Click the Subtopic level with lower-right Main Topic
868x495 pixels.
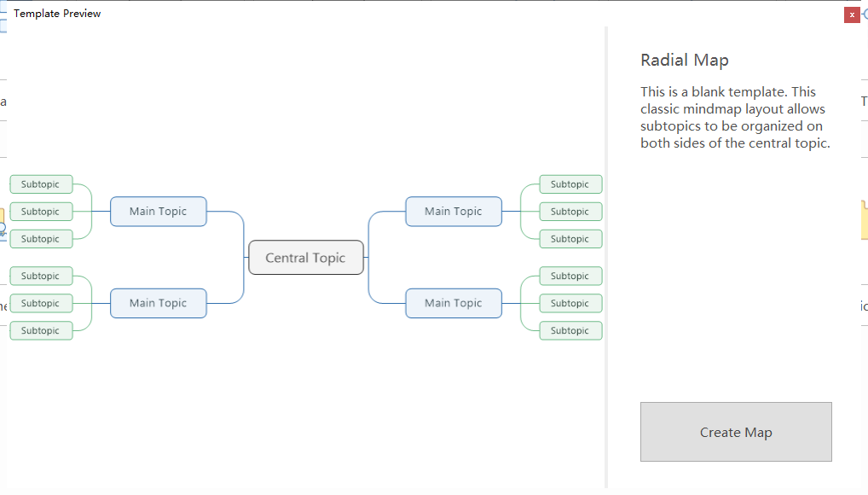coord(570,303)
